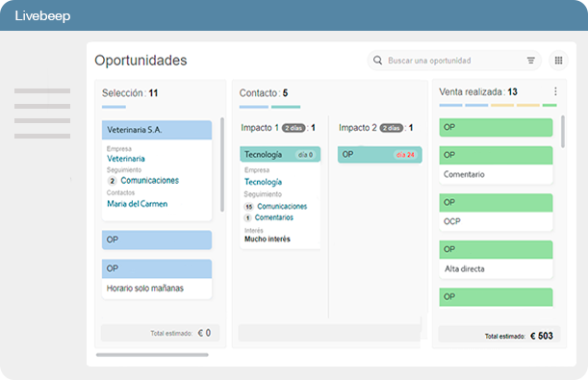
Task: Click the Impacto 1 sub-column title
Action: coord(260,128)
